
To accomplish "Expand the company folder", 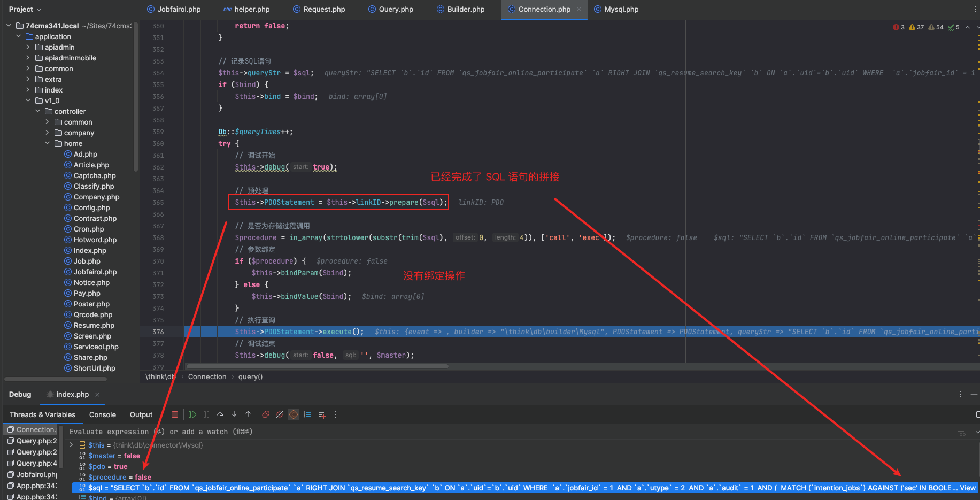I will click(x=47, y=133).
